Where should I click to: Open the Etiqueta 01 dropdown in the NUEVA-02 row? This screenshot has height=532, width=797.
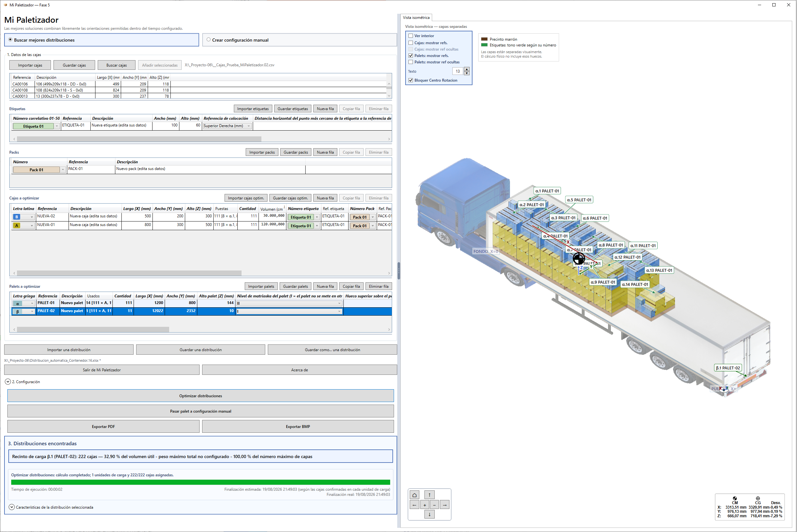(317, 217)
